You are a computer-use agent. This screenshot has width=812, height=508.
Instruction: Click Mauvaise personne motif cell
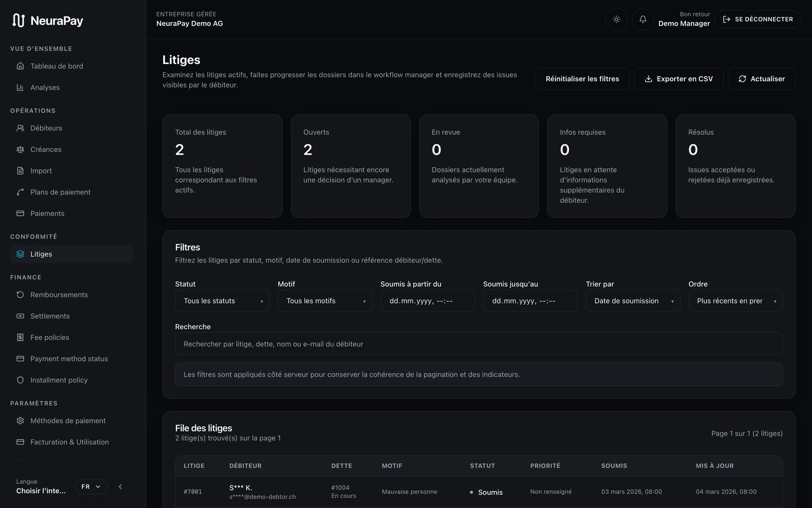pos(409,491)
